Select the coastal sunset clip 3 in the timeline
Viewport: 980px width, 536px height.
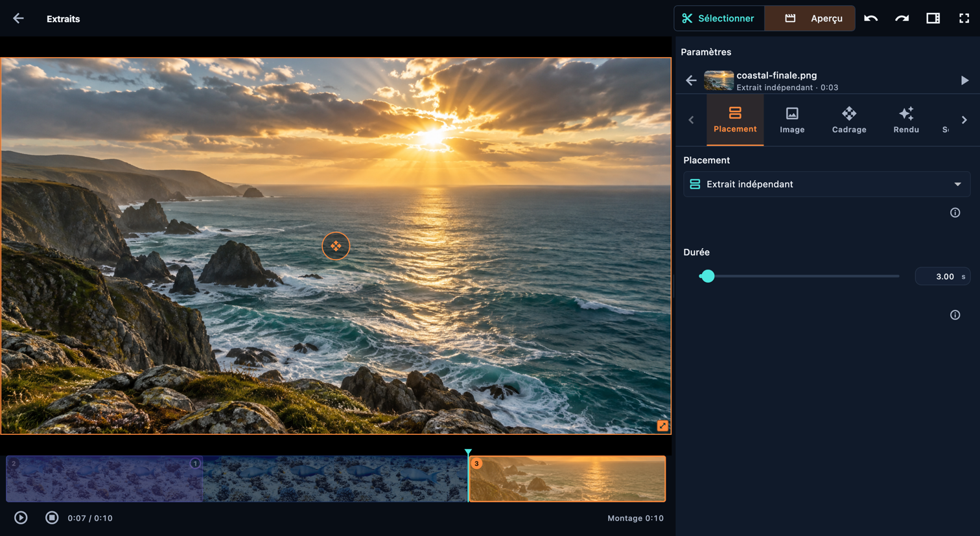pos(567,479)
